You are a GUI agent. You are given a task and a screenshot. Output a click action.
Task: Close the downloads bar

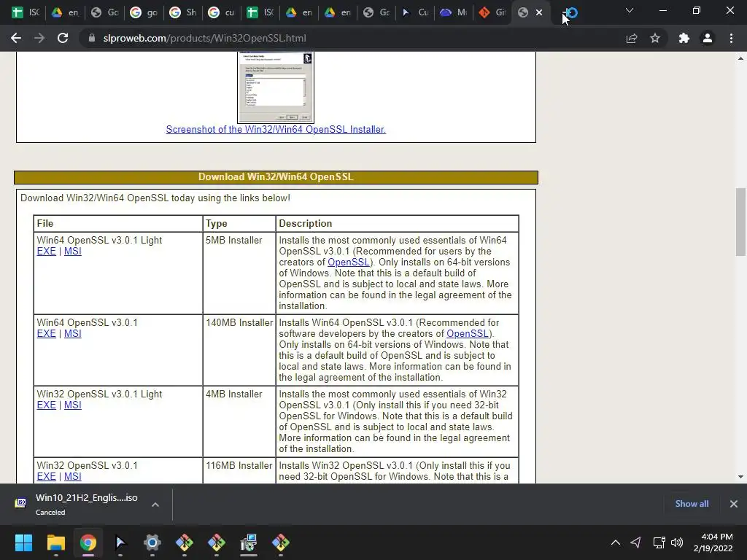click(x=734, y=504)
